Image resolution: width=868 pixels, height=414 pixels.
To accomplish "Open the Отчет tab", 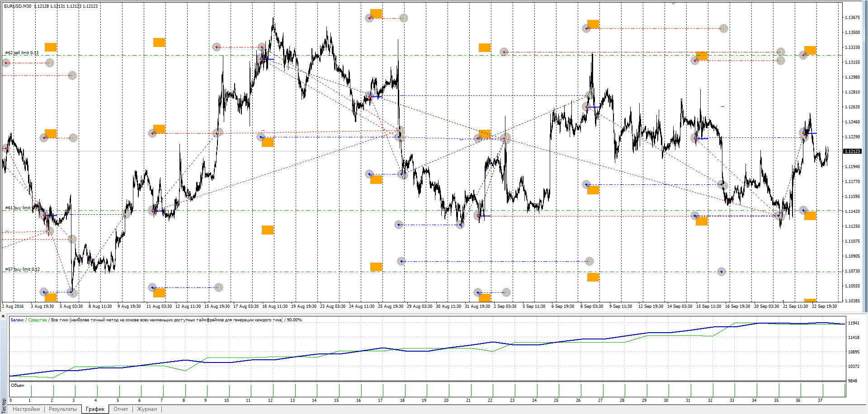I will tap(121, 409).
